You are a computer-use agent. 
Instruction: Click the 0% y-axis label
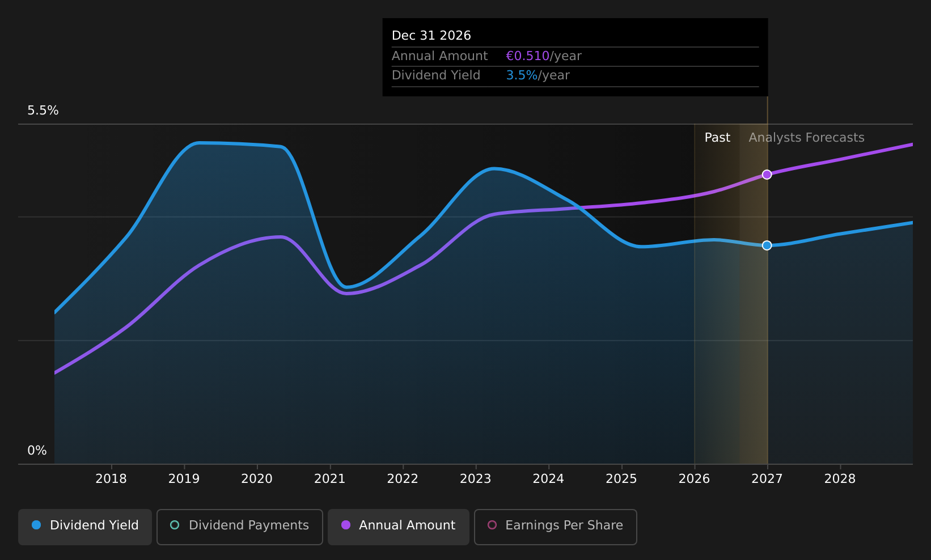pos(37,451)
